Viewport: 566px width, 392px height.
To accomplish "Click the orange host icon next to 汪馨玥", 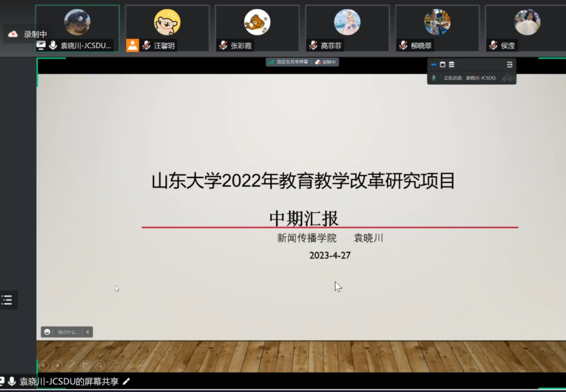I will (132, 45).
